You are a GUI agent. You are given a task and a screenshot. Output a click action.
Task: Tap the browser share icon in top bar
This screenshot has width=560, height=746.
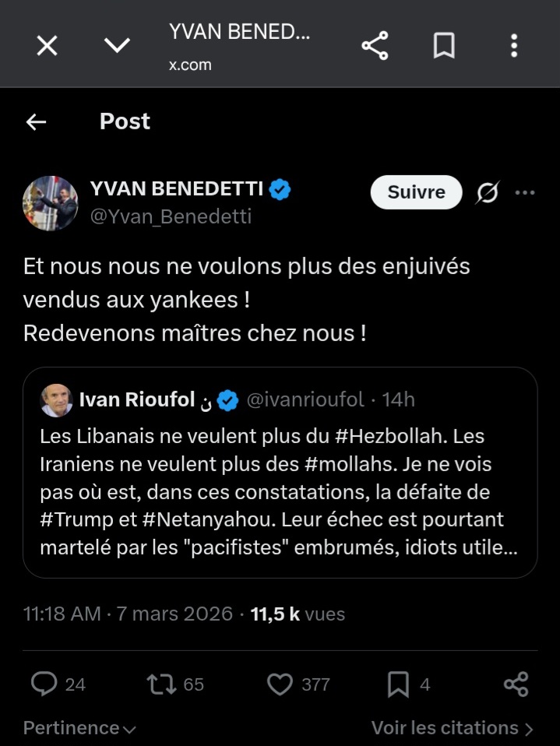[x=375, y=47]
